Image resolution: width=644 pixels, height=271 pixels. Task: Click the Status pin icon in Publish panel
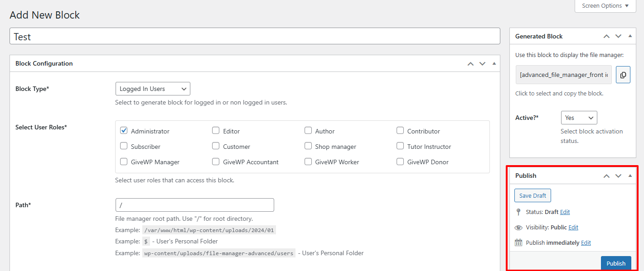click(518, 212)
